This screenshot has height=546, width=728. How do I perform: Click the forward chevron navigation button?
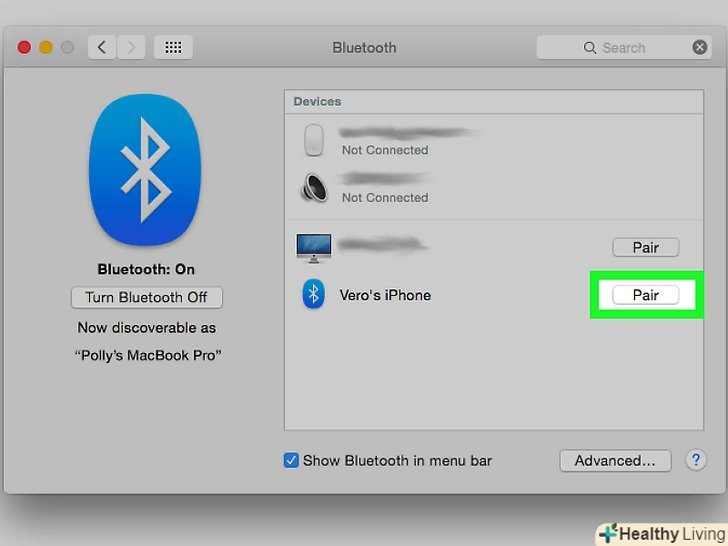(131, 47)
